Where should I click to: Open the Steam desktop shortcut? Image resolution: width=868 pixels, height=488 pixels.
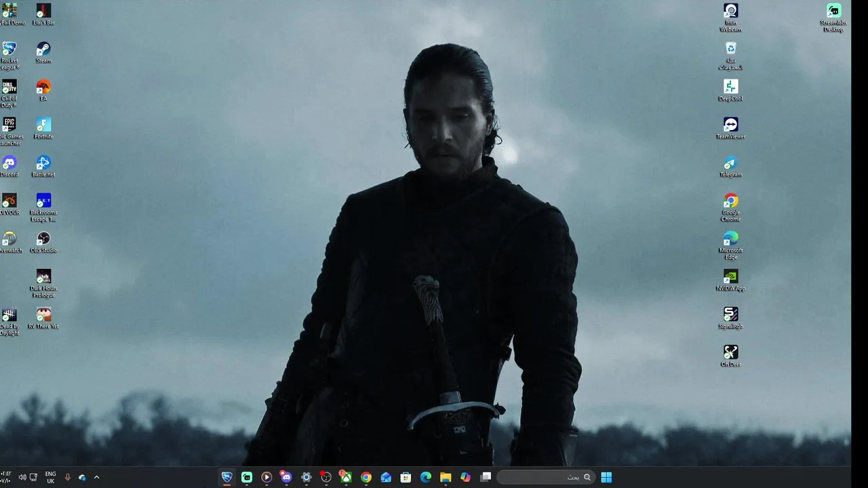(x=43, y=53)
